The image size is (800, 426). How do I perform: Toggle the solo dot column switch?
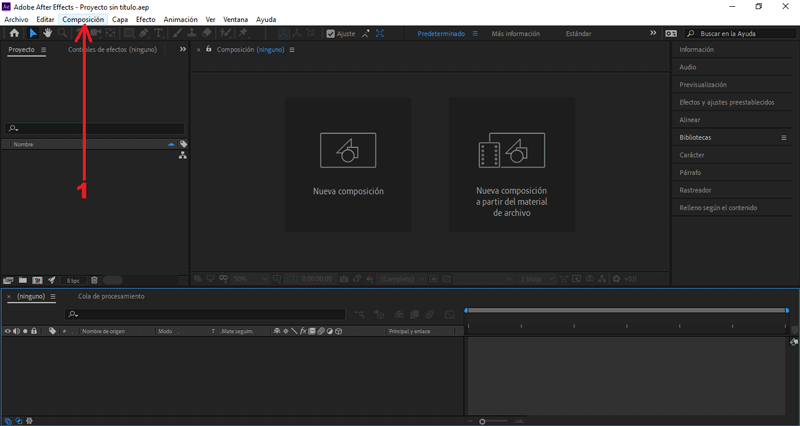coord(25,331)
